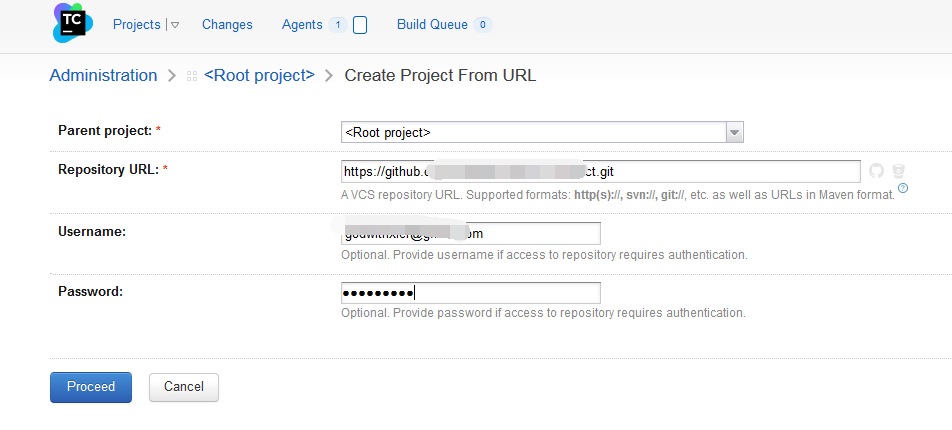
Task: Expand the Projects dropdown arrow
Action: (x=174, y=25)
